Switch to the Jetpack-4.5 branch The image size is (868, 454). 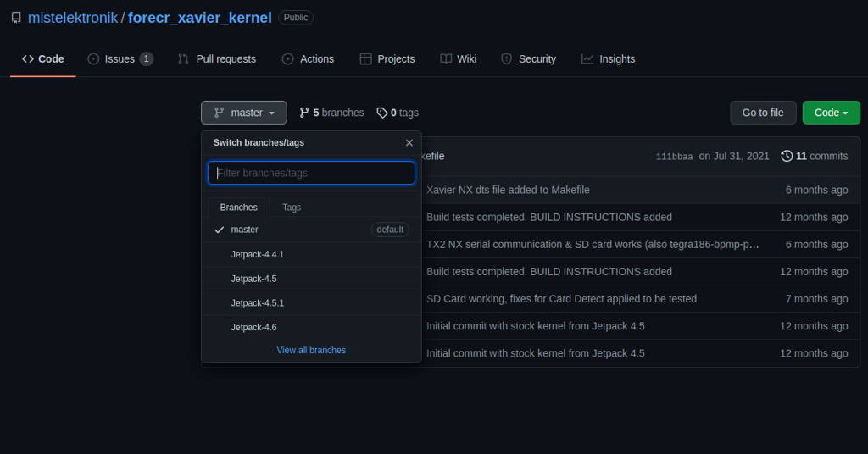311,279
